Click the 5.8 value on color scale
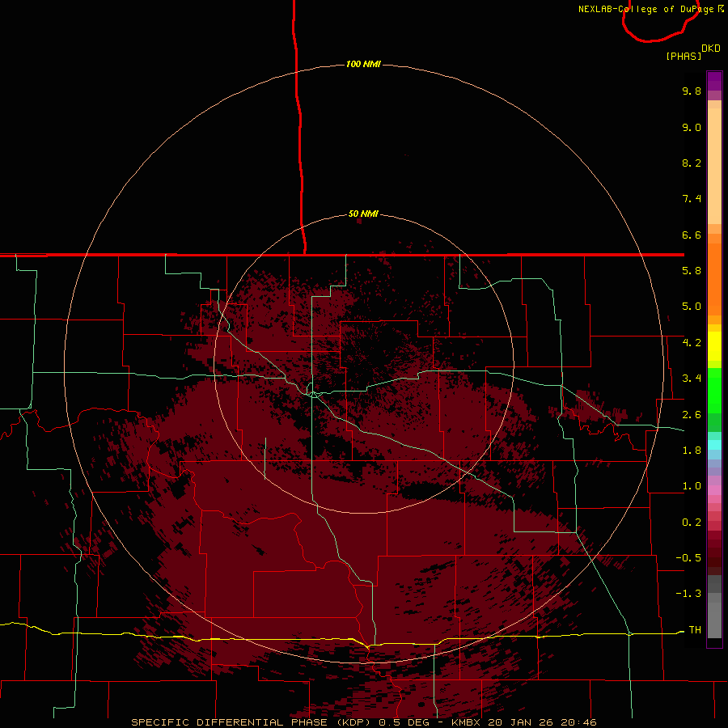This screenshot has width=728, height=728. (x=692, y=271)
